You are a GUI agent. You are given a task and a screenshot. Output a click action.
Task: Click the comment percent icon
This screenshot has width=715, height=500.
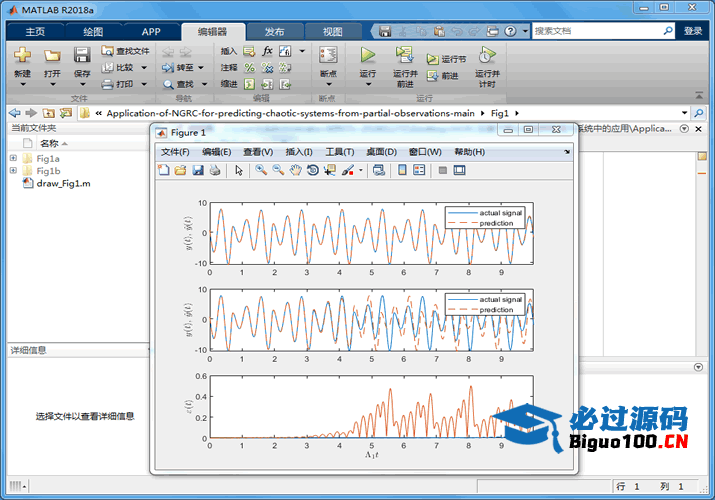249,67
